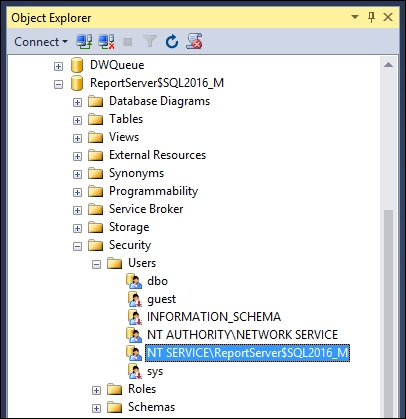Click the ReportServer$SQL2016_M database cylinder icon
Image resolution: width=406 pixels, height=419 pixels.
click(77, 83)
